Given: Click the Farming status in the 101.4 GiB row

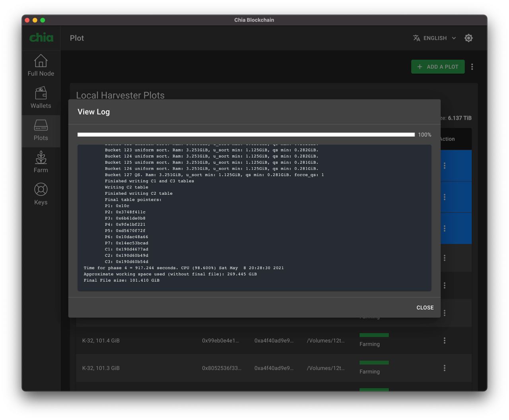Looking at the screenshot, I should (369, 344).
